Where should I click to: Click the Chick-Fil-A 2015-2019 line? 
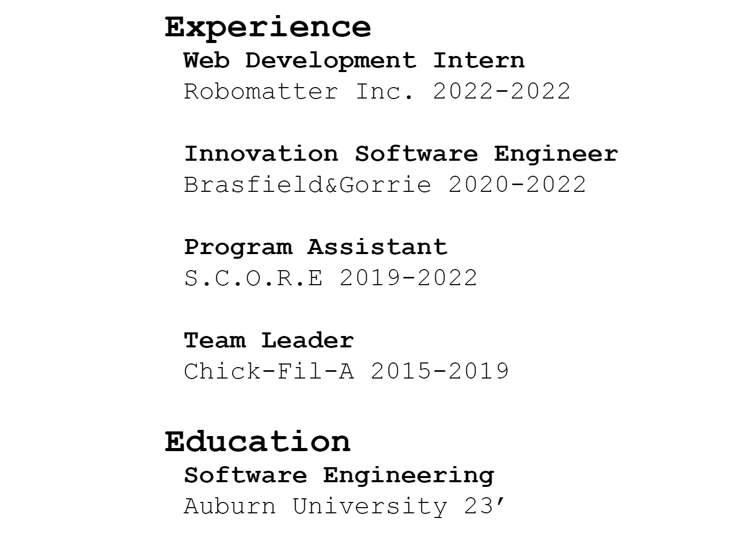click(x=347, y=372)
